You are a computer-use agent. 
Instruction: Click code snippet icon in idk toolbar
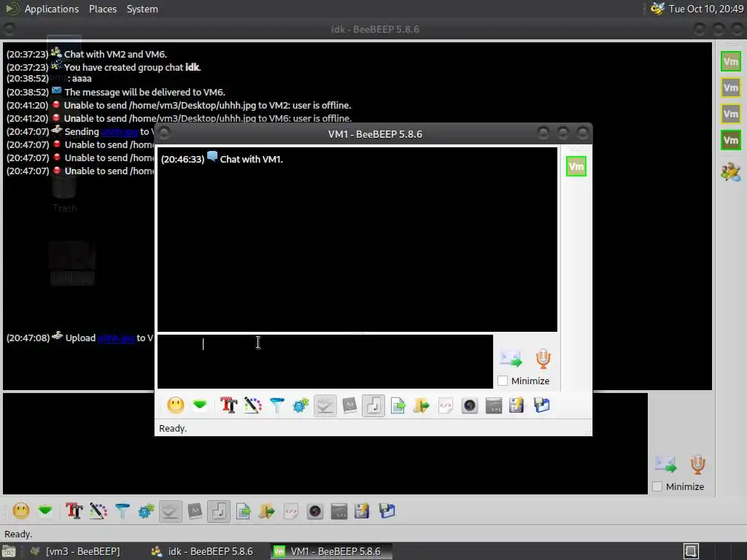291,511
